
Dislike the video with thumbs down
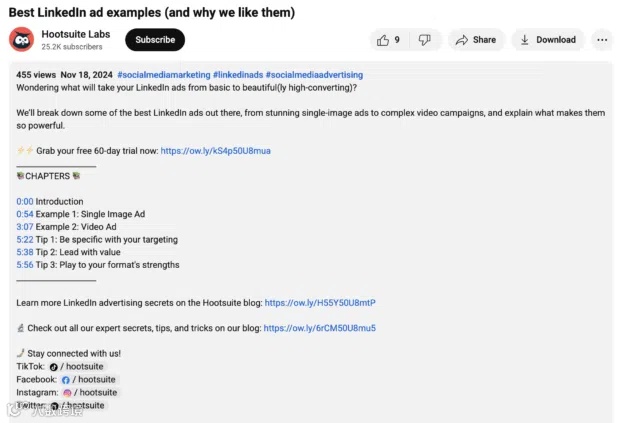point(425,40)
